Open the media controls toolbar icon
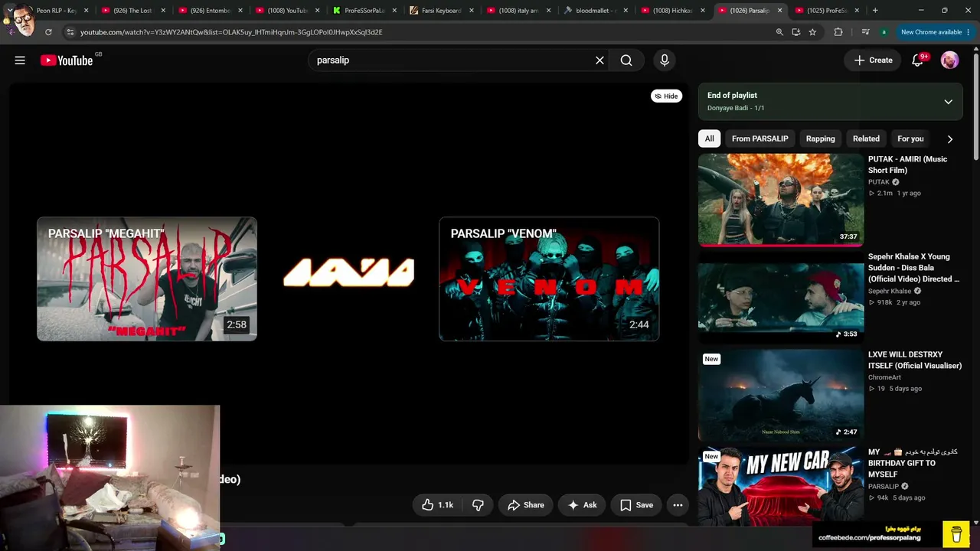This screenshot has height=551, width=980. 865,32
